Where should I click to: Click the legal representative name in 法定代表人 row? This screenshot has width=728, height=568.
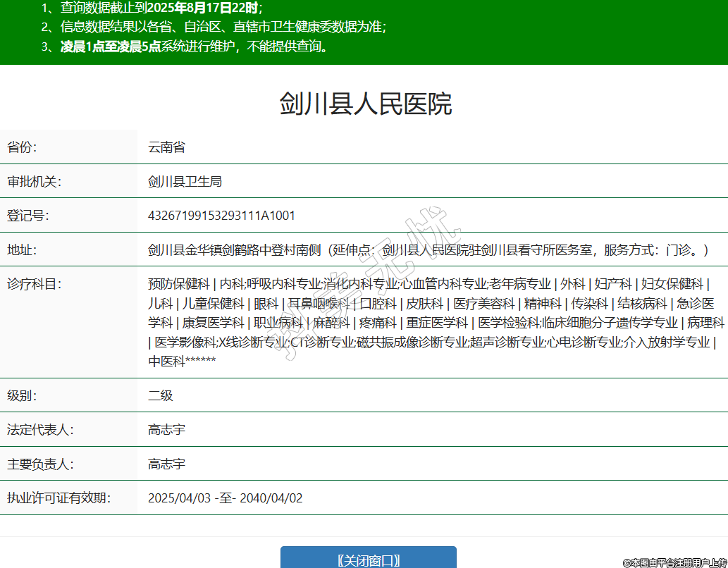[x=166, y=430]
